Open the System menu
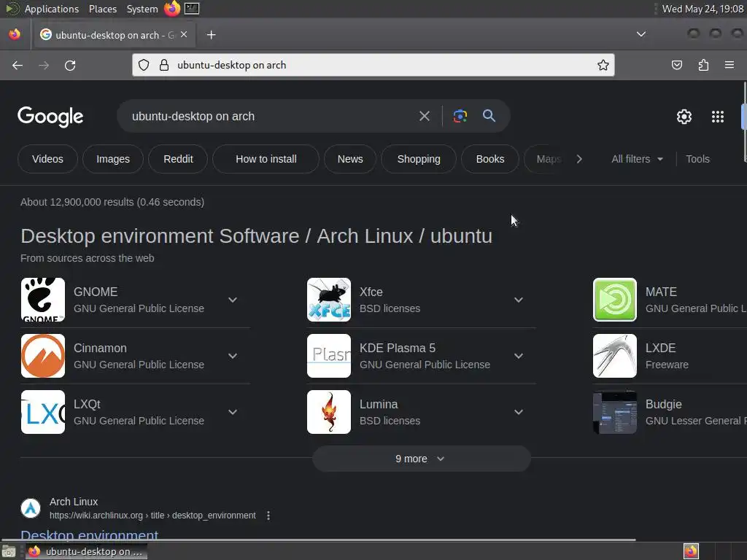Screen dimensions: 747x560 (x=142, y=9)
